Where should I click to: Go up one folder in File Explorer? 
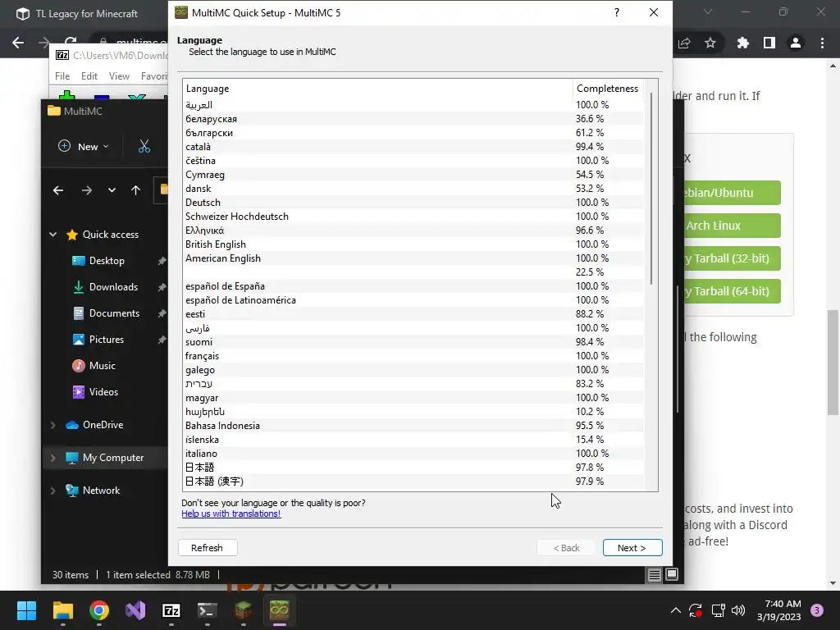click(135, 190)
